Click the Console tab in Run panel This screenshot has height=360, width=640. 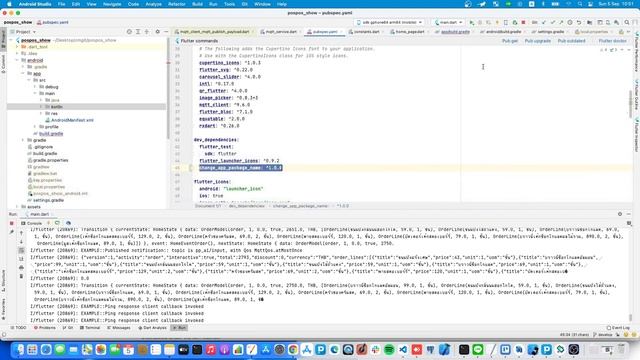(x=32, y=223)
